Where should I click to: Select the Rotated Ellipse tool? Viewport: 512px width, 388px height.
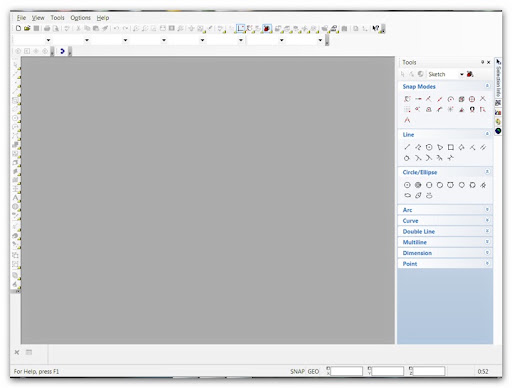click(418, 195)
